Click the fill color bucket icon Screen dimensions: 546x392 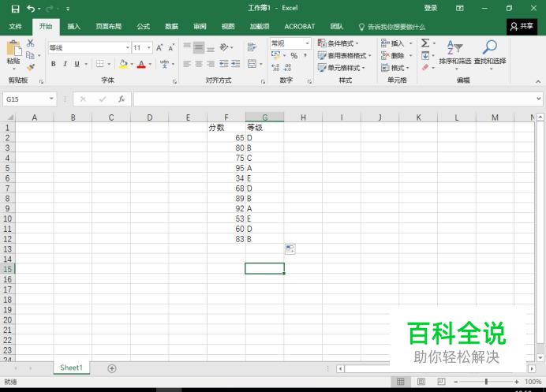[123, 64]
